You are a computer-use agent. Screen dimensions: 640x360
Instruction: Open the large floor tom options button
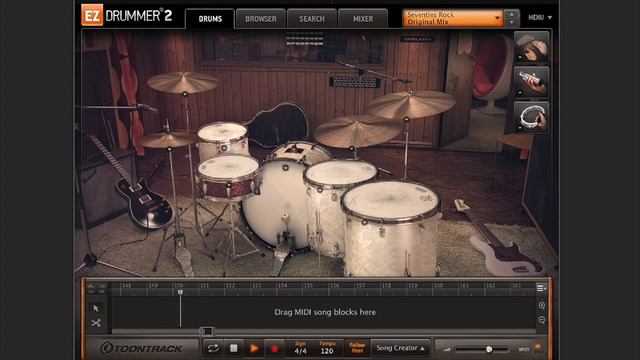click(364, 222)
